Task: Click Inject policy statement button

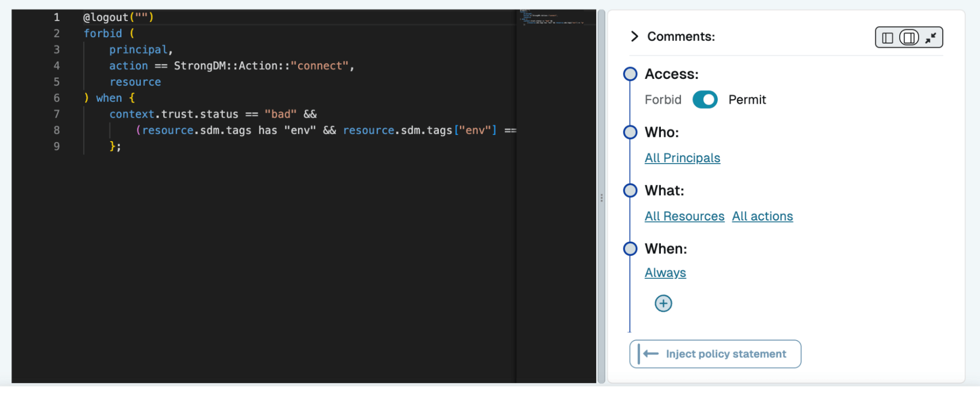Action: [715, 354]
